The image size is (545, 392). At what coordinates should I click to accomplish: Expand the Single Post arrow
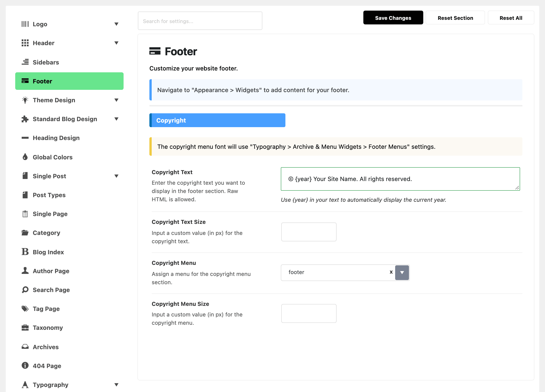point(116,176)
